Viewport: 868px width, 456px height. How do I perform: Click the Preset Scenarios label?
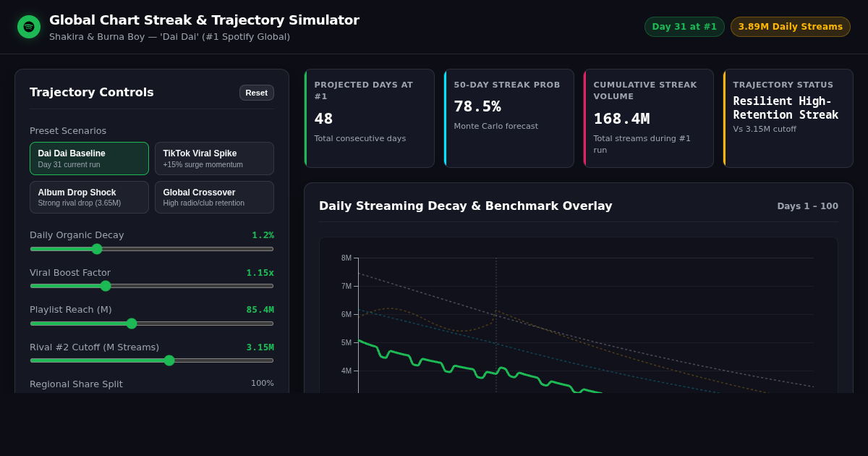coord(68,131)
